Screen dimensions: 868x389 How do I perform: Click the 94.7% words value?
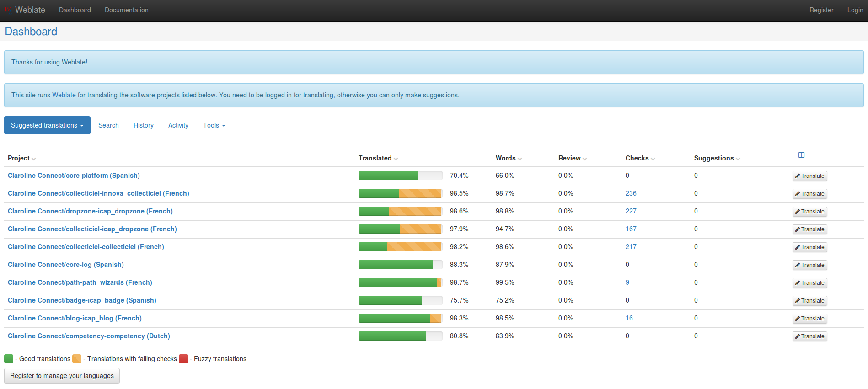(505, 229)
